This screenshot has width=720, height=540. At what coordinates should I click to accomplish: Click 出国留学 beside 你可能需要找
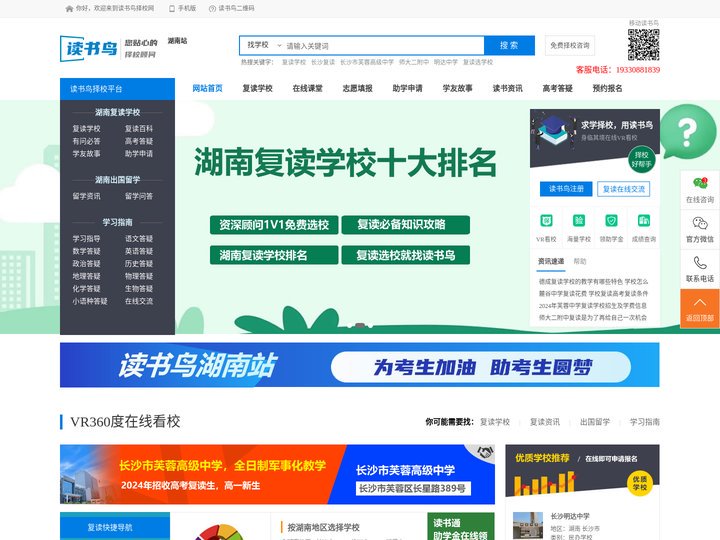pos(595,422)
